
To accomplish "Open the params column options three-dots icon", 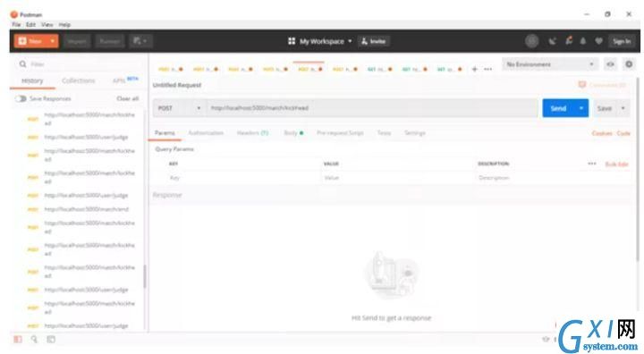I will [x=592, y=164].
